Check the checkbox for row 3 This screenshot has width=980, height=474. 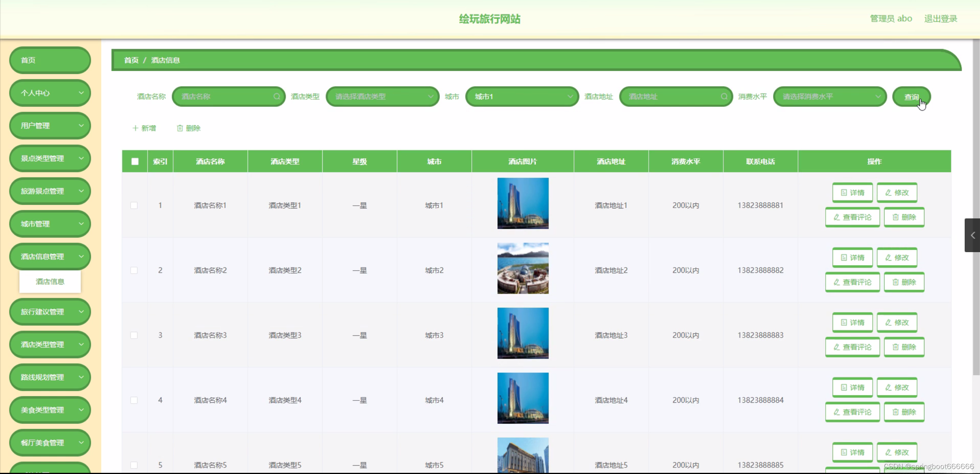coord(134,335)
